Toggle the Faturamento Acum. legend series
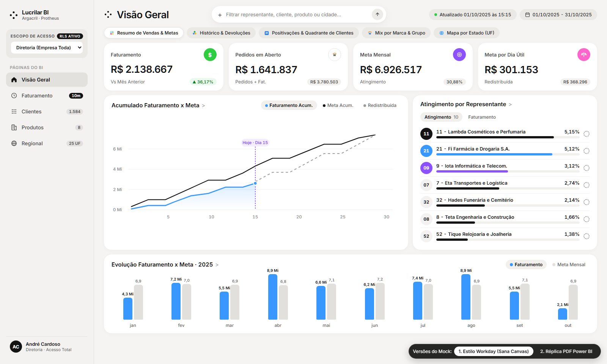This screenshot has width=607, height=364. point(289,105)
